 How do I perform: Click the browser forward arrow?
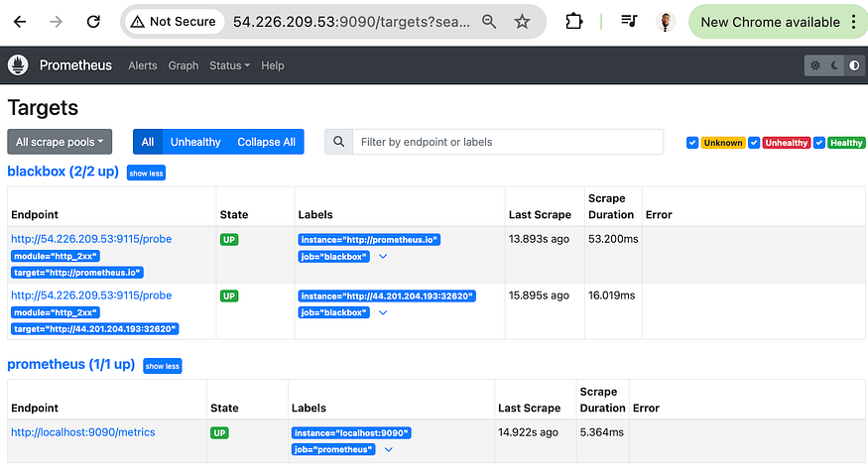[56, 22]
